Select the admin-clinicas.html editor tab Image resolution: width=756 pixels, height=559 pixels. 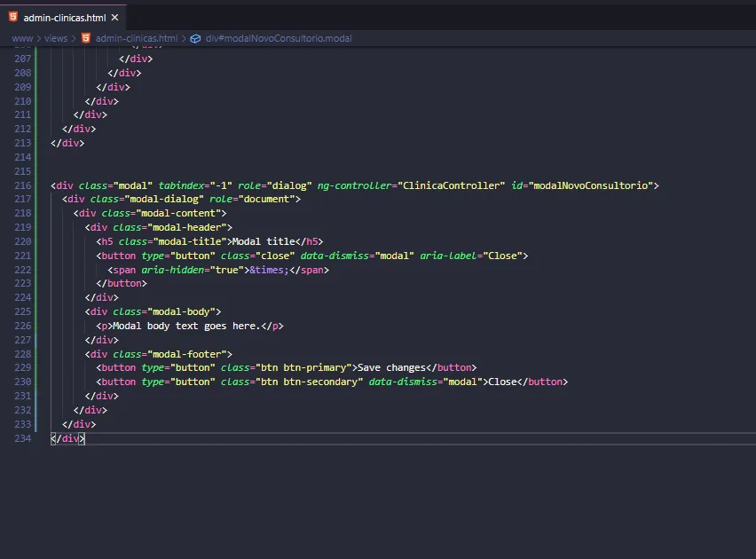[63, 18]
